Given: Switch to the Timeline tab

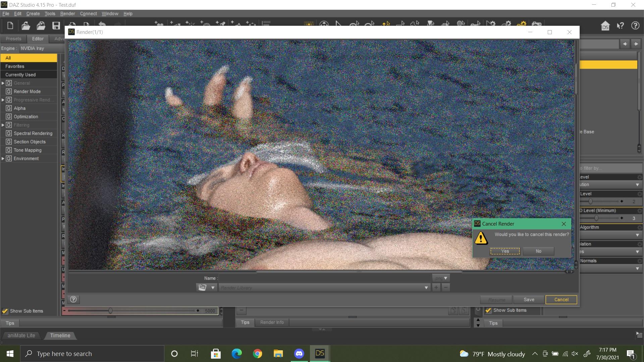Looking at the screenshot, I should coord(60,336).
